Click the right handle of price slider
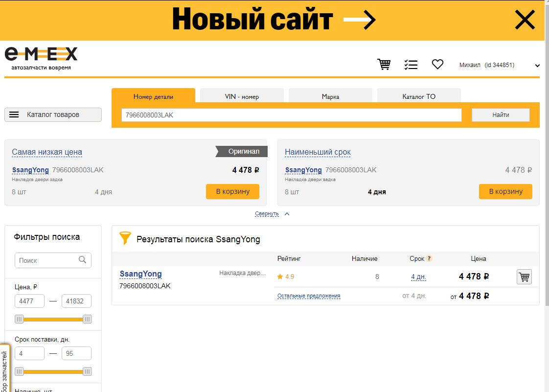Screen dimensions: 549x392 [x=87, y=320]
